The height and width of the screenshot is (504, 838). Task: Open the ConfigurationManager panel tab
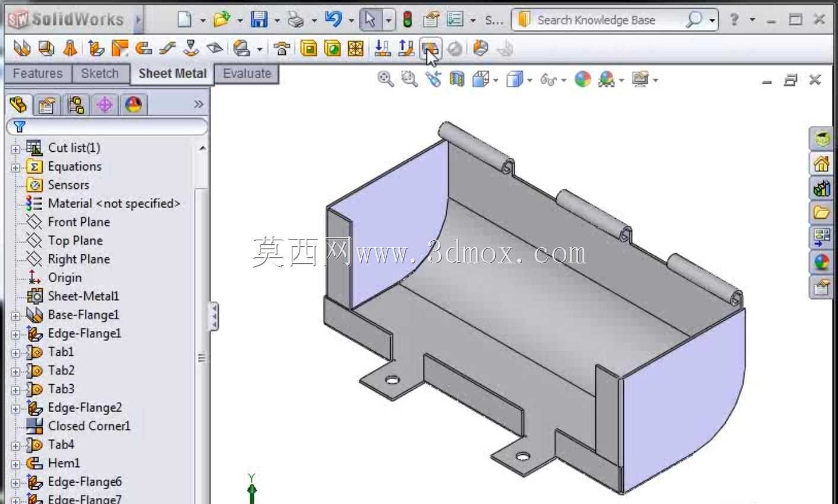point(75,105)
